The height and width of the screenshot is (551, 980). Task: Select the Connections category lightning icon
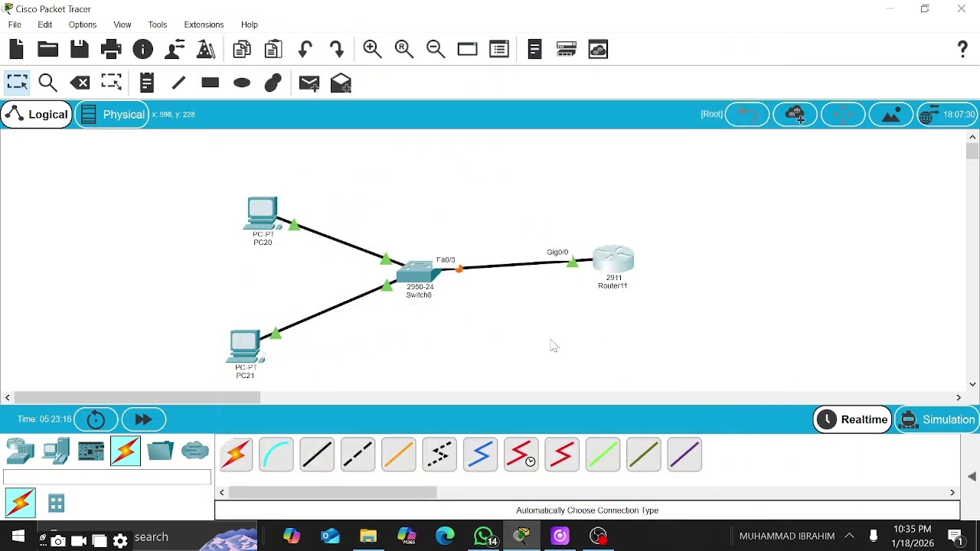coord(126,451)
